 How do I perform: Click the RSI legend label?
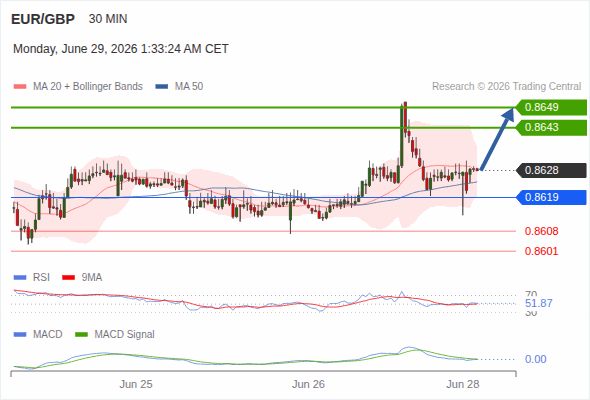[41, 278]
